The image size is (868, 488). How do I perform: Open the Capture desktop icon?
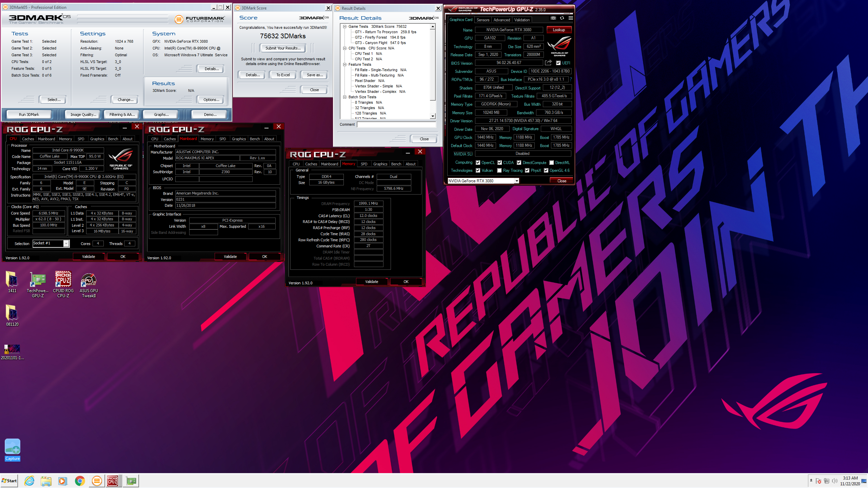click(13, 450)
